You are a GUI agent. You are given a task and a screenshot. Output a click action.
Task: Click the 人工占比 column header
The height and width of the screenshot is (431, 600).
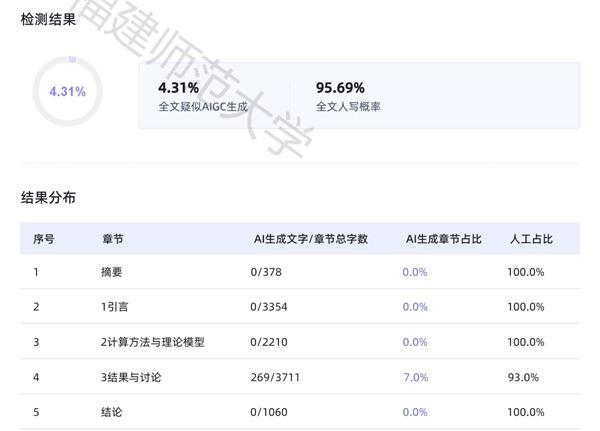click(x=531, y=239)
